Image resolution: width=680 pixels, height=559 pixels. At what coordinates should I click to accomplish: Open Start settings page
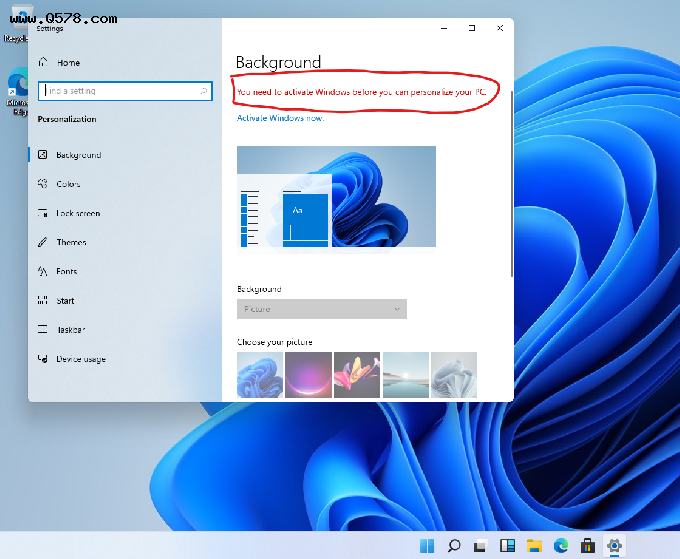(65, 301)
